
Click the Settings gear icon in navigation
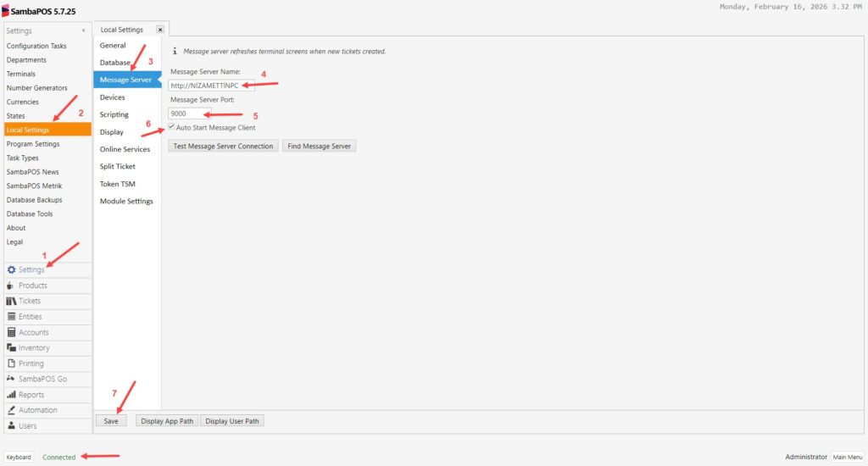11,269
